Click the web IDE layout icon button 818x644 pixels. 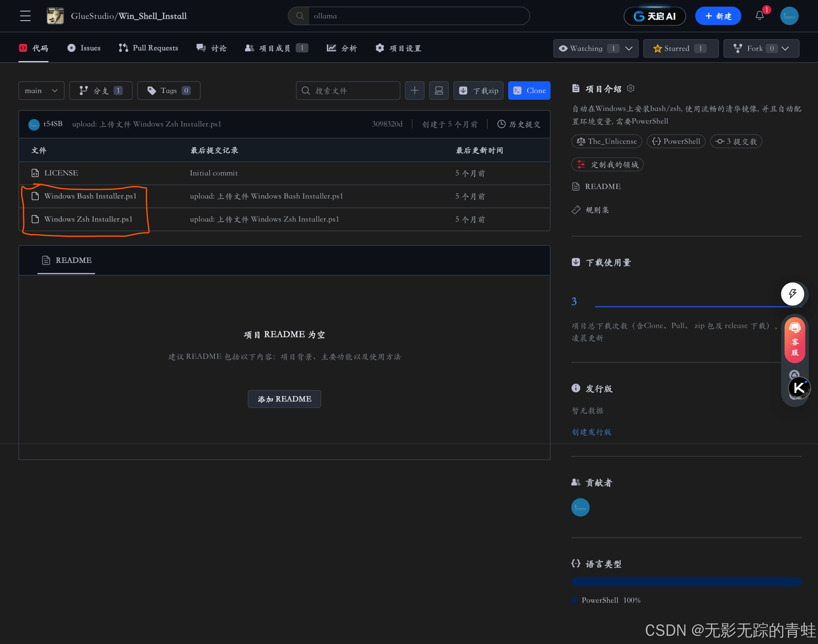[438, 90]
